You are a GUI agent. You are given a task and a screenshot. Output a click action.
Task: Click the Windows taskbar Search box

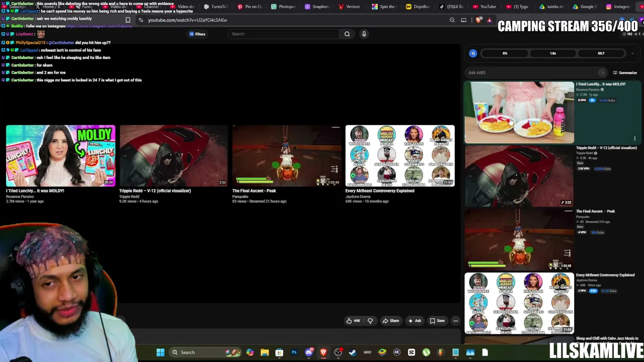[205, 352]
